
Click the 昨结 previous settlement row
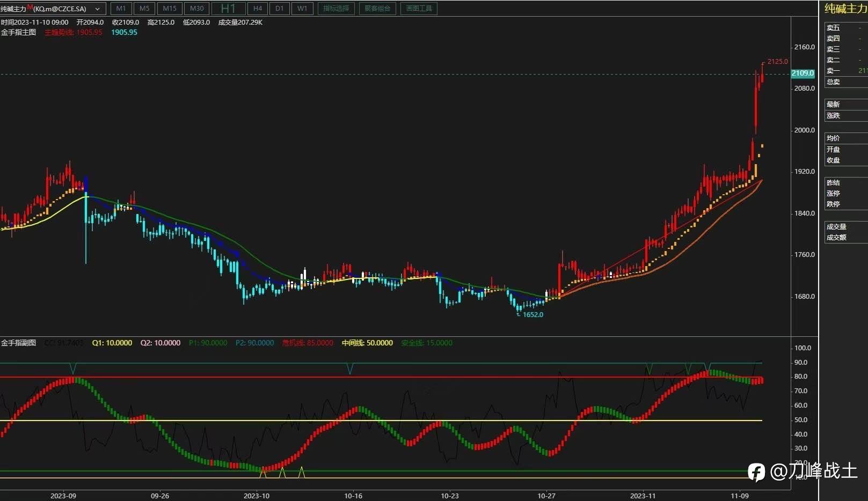click(847, 183)
